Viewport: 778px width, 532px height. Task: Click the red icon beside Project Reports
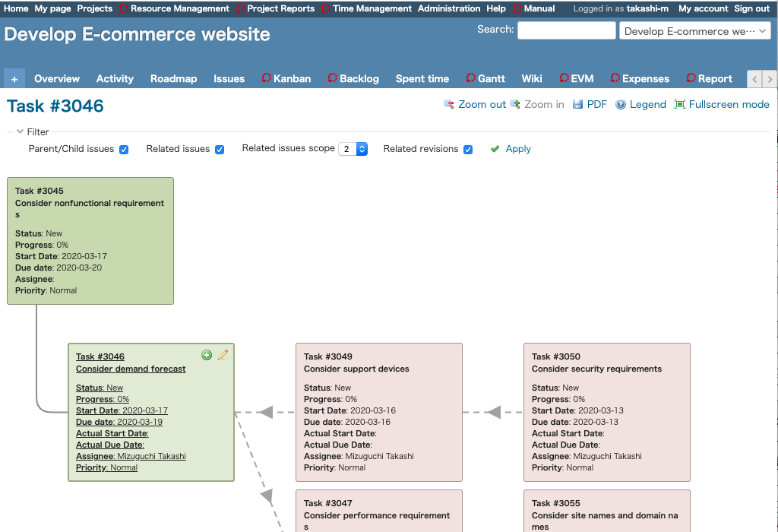(241, 9)
